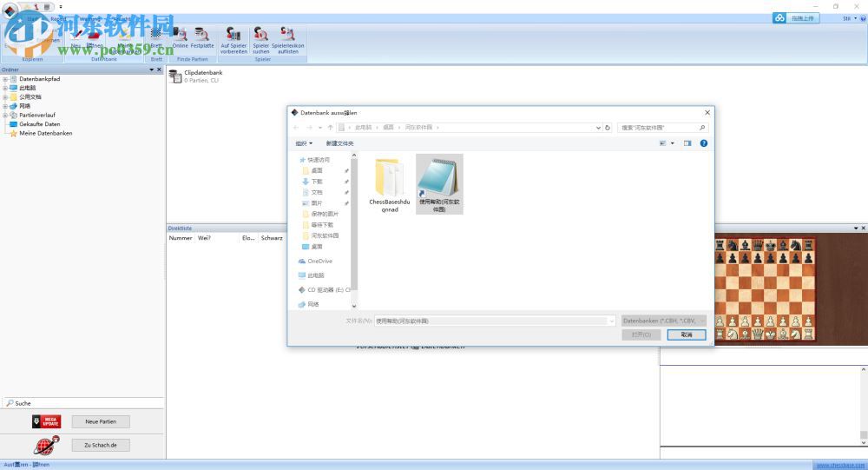
Task: Click the Brett icon in ribbon
Action: pos(156,37)
